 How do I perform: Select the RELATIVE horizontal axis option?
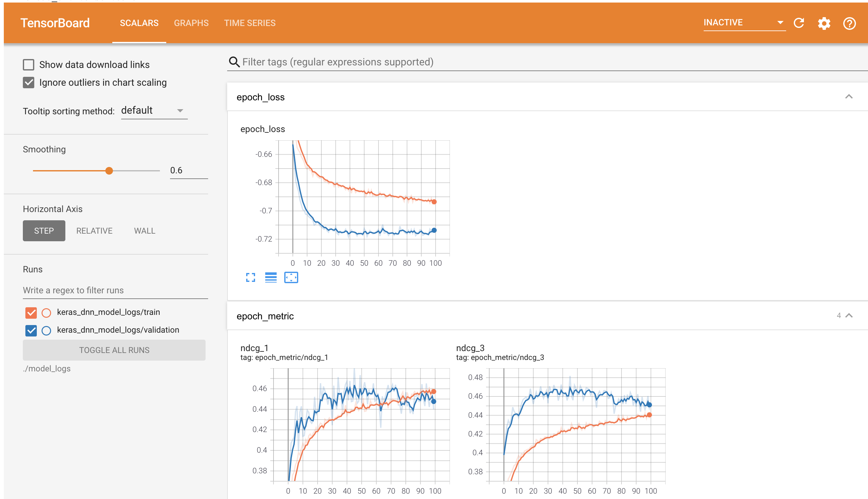(x=94, y=230)
